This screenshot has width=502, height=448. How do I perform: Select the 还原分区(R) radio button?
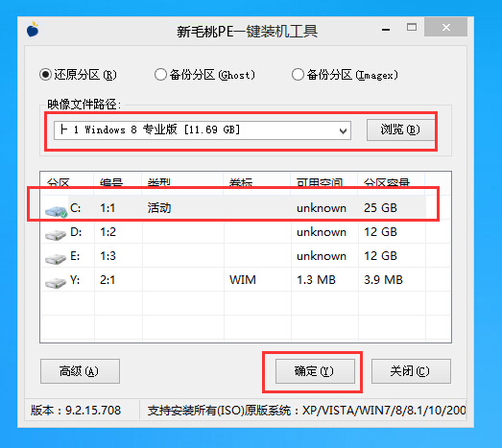(x=45, y=75)
